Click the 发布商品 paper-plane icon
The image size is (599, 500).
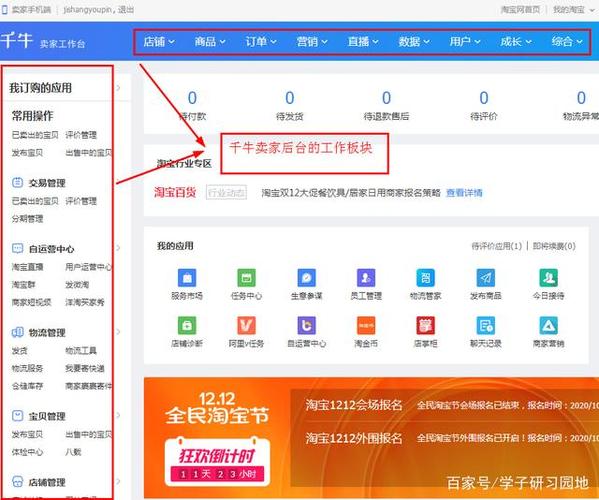click(486, 278)
